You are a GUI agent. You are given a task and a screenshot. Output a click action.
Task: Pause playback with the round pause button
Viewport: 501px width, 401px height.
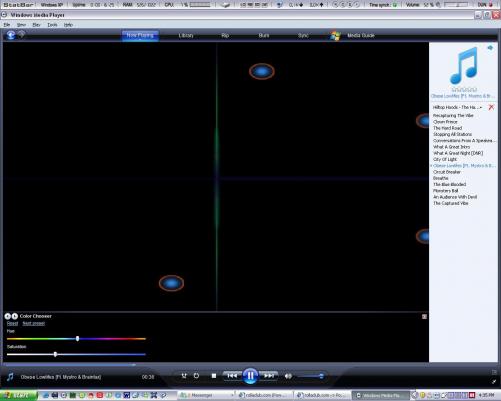[x=250, y=376]
